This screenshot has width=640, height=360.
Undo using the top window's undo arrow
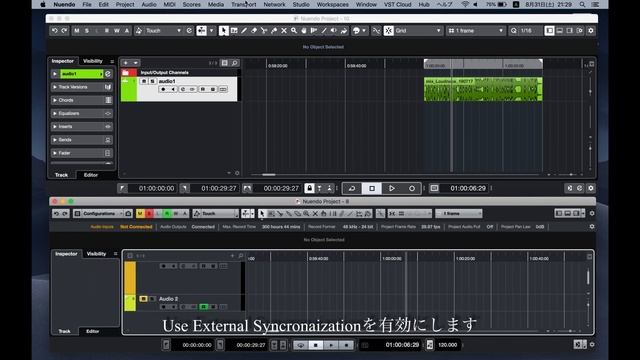tap(55, 31)
